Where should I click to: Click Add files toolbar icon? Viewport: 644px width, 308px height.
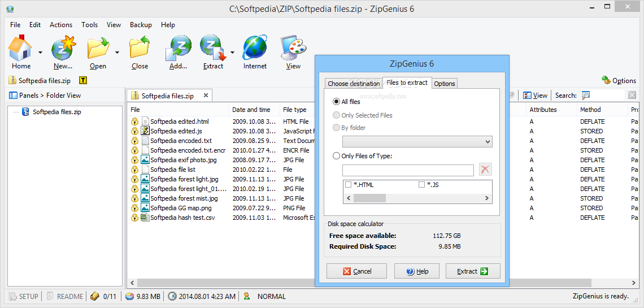(178, 49)
